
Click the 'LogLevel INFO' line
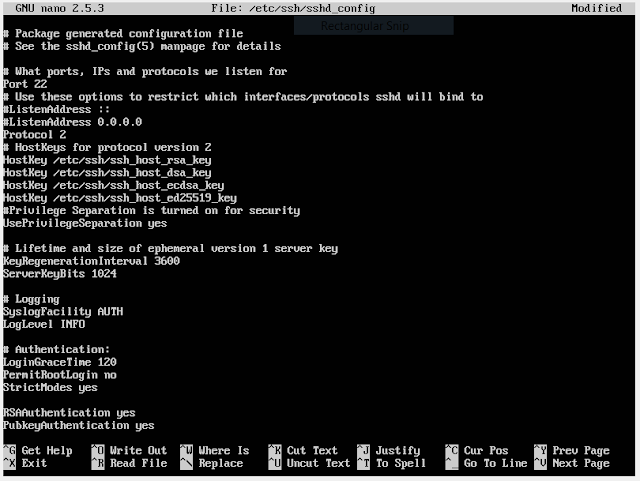(44, 324)
